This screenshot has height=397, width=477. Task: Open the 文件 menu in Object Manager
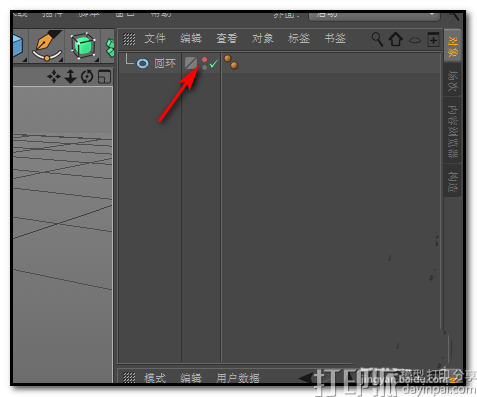155,39
